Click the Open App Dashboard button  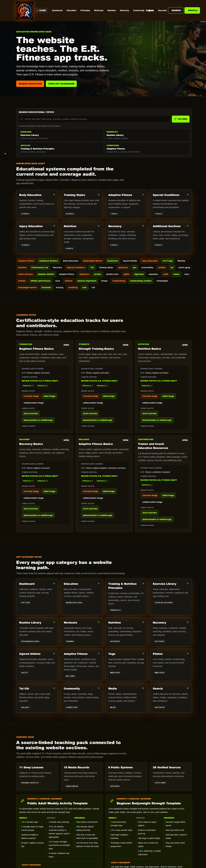pos(61,84)
